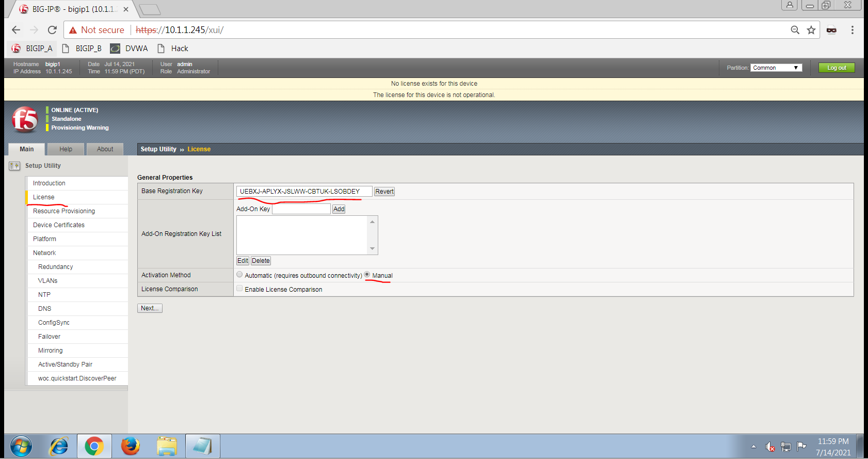Image resolution: width=868 pixels, height=459 pixels.
Task: Close the BIG-IP browser tab
Action: coord(126,9)
